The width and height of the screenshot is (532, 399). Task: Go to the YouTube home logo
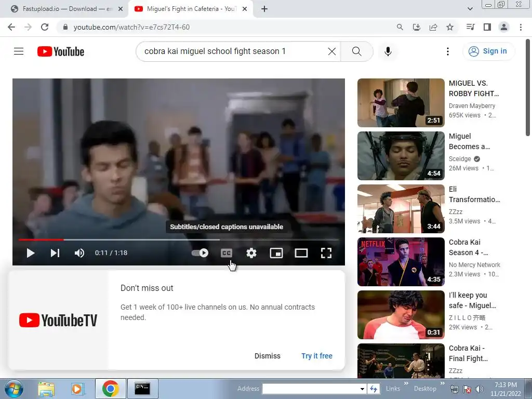click(x=61, y=51)
